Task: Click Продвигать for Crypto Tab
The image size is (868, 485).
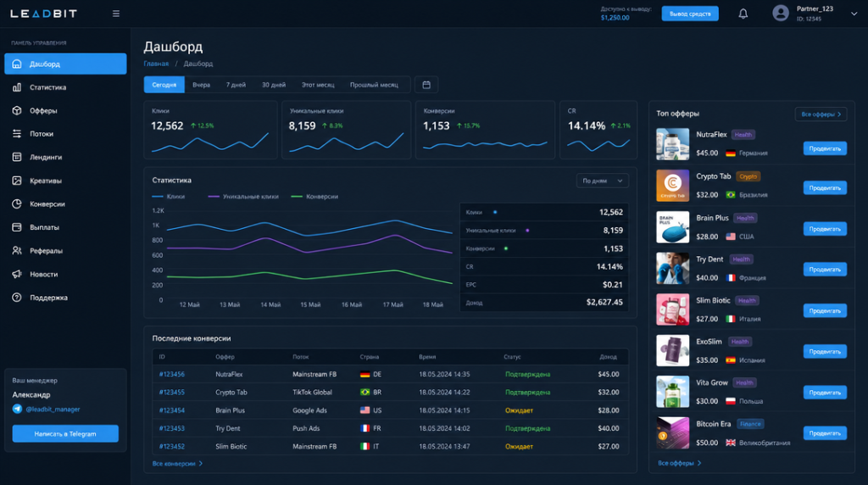Action: coord(825,187)
